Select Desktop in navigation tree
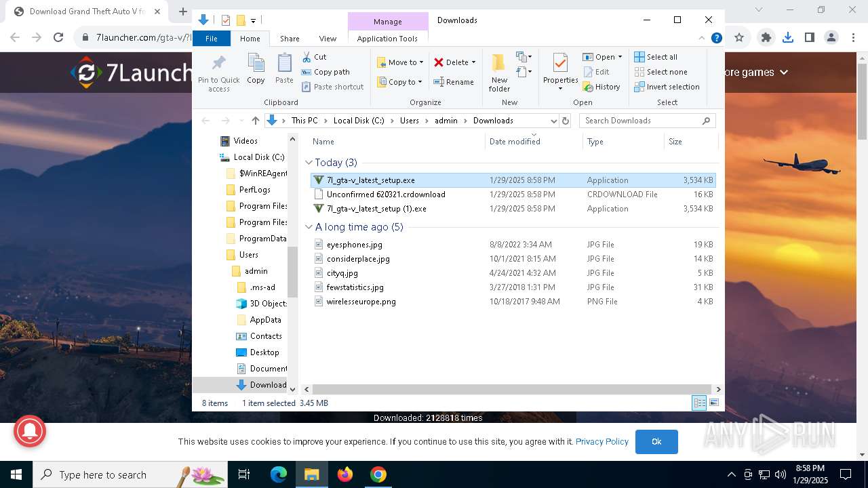This screenshot has height=488, width=868. tap(258, 352)
